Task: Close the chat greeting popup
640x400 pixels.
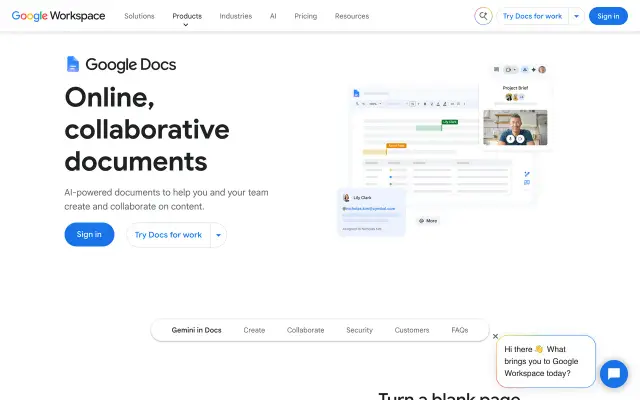Action: [x=495, y=336]
